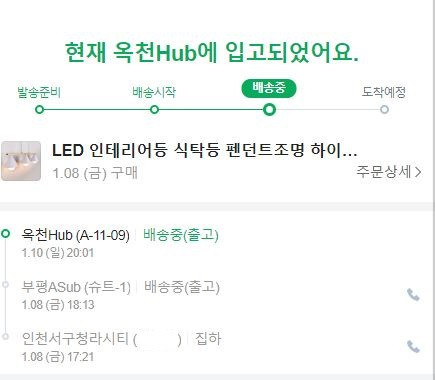Click the gray 도착예정 progress circle marker
Screen dimensions: 435x380
coord(384,109)
